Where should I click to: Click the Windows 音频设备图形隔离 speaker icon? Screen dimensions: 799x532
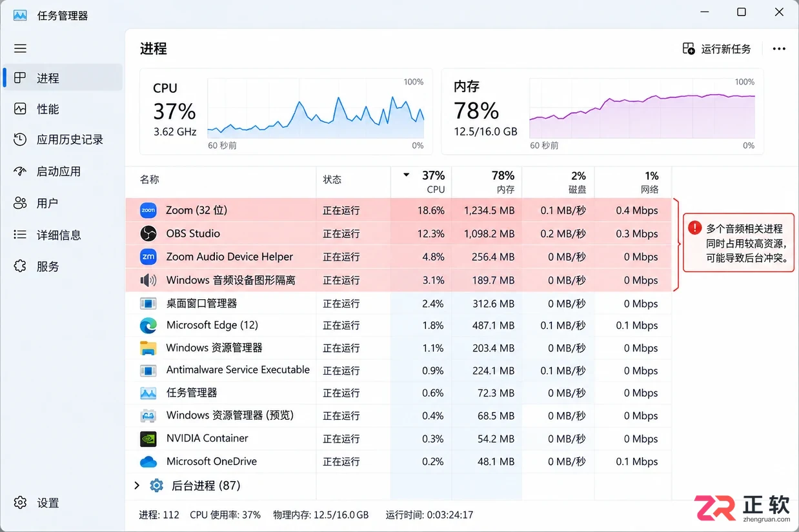(x=148, y=280)
